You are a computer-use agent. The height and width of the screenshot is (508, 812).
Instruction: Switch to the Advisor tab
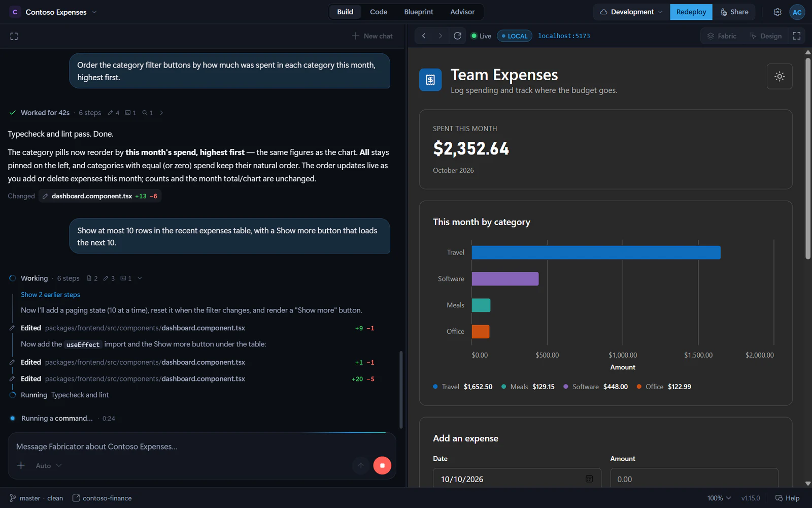(462, 12)
